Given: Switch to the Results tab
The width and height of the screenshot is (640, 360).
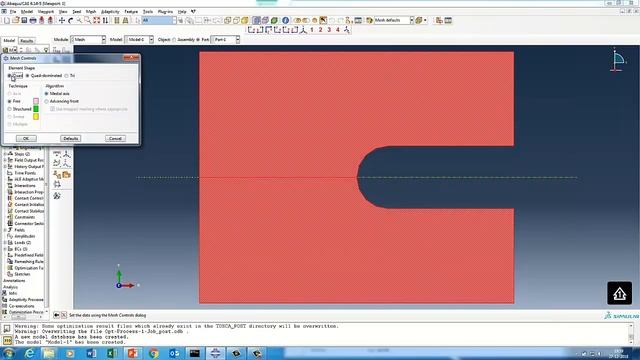Looking at the screenshot, I should tap(27, 41).
